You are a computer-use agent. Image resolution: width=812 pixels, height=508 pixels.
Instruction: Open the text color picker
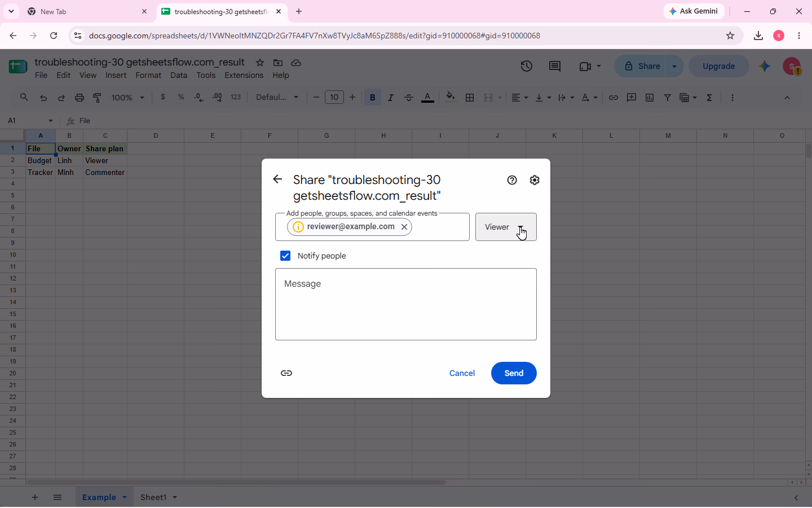click(x=428, y=98)
